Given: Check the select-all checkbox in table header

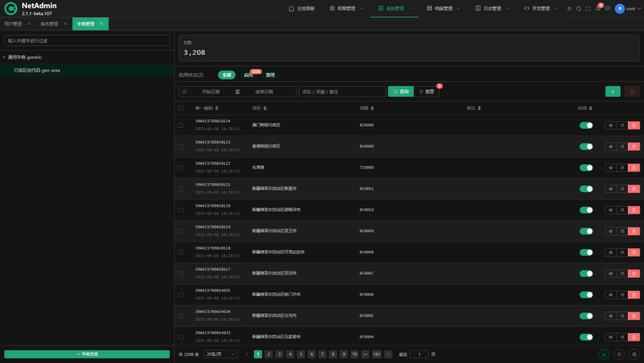Looking at the screenshot, I should pos(182,108).
